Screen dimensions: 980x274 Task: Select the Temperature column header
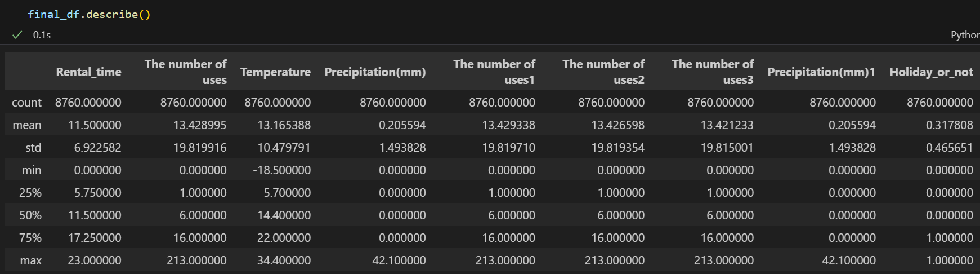point(275,72)
